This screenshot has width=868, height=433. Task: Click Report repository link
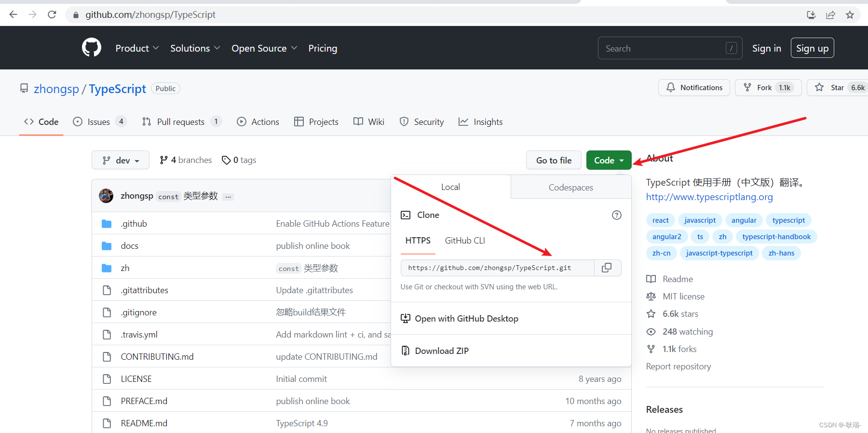(678, 366)
